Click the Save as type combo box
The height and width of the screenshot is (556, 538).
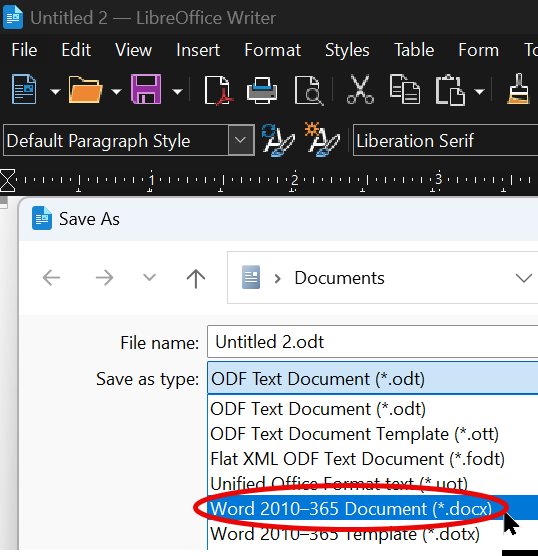pyautogui.click(x=372, y=379)
